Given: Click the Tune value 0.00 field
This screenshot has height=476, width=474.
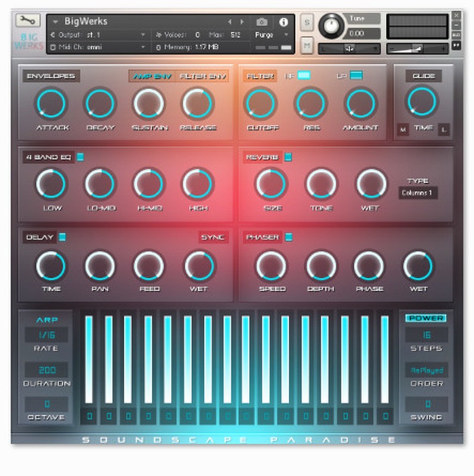Looking at the screenshot, I should [x=361, y=33].
